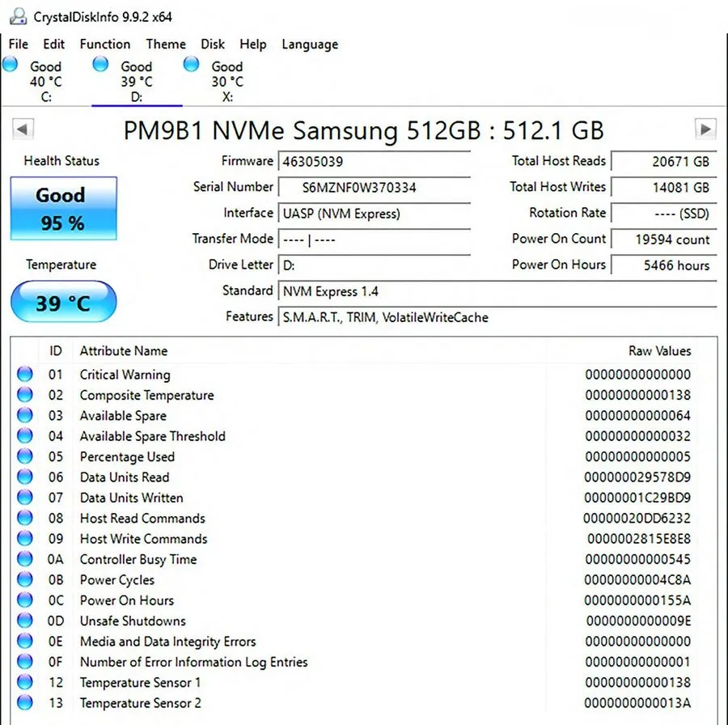This screenshot has width=728, height=725.
Task: Click the Features field with S.M.A.R.T., TRIM
Action: (x=497, y=317)
